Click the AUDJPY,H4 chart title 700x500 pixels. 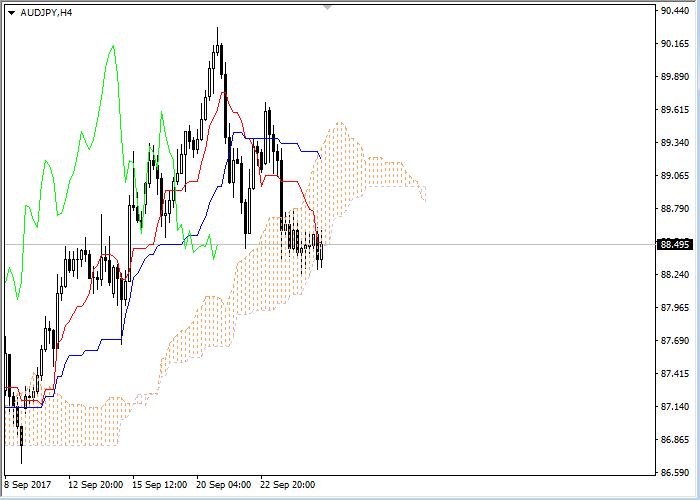[x=46, y=13]
